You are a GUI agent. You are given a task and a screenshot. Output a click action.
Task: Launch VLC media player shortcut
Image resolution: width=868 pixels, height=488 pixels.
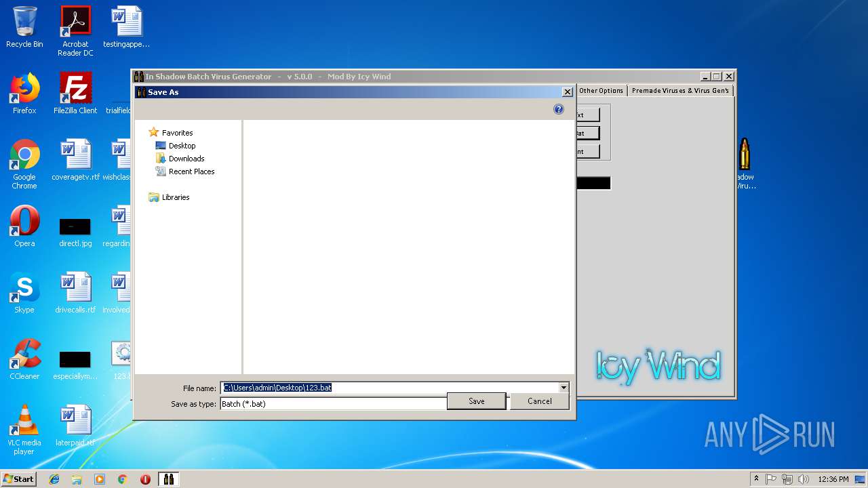[x=24, y=430]
